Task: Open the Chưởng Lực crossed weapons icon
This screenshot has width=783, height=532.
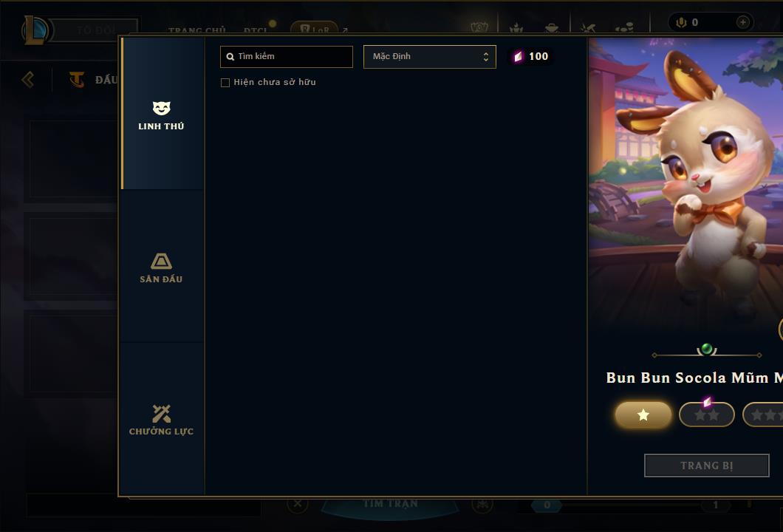Action: [x=161, y=414]
